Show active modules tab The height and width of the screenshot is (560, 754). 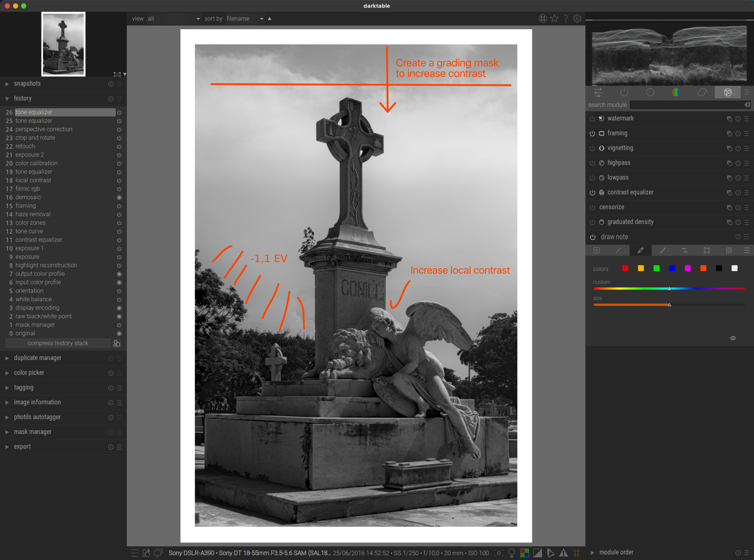tap(624, 92)
